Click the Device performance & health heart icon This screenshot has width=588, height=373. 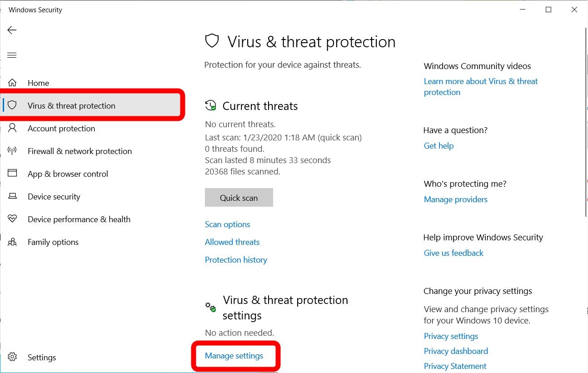pyautogui.click(x=13, y=219)
